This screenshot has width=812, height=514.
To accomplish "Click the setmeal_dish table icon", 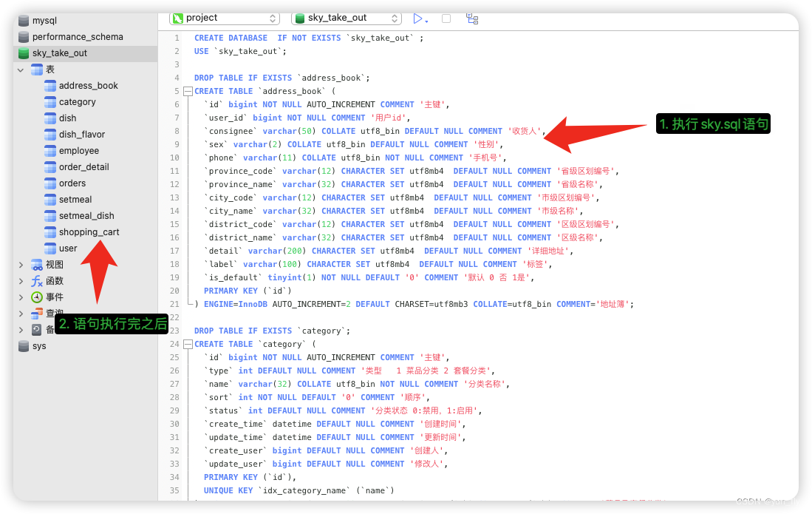I will coord(50,215).
